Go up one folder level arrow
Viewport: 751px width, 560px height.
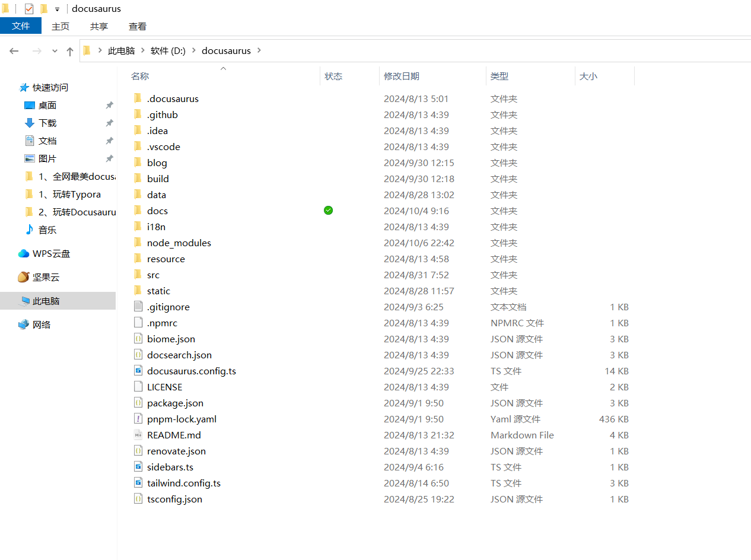click(x=70, y=51)
